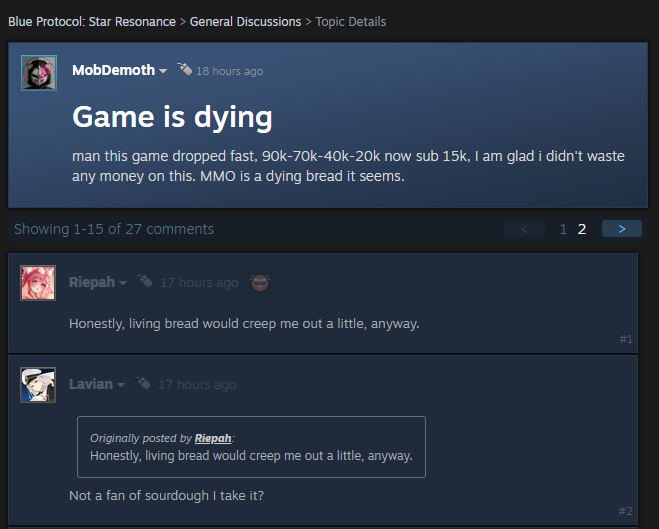Open MobDemoth's username profile link

coord(113,70)
